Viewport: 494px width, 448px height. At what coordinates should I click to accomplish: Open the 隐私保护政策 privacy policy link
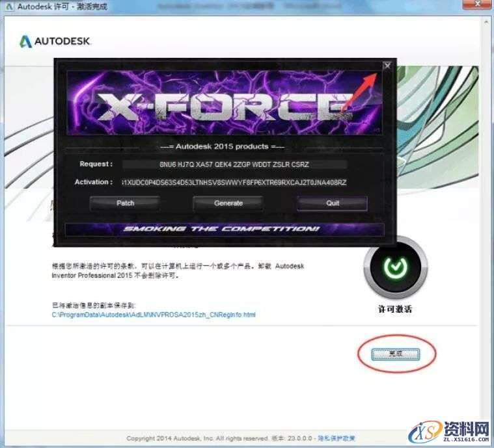click(336, 438)
